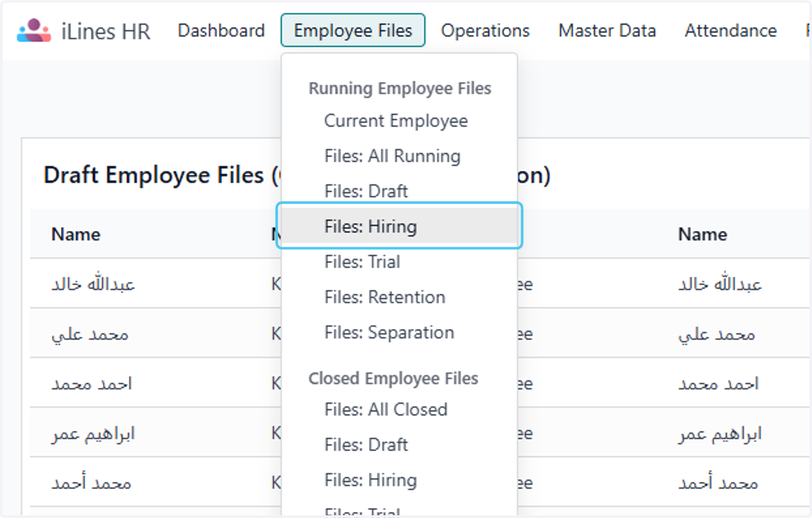Select محمد علي in right table
The image size is (812, 518).
click(717, 334)
